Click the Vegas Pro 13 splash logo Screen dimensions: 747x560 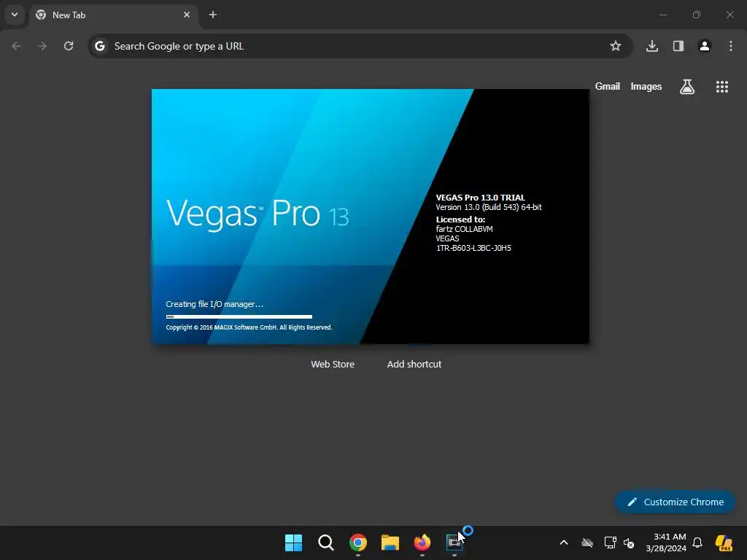point(258,214)
